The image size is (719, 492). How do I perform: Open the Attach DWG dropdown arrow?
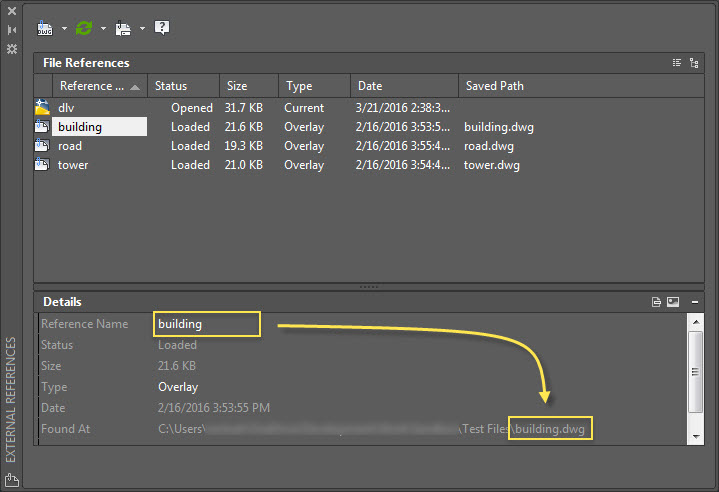(64, 28)
